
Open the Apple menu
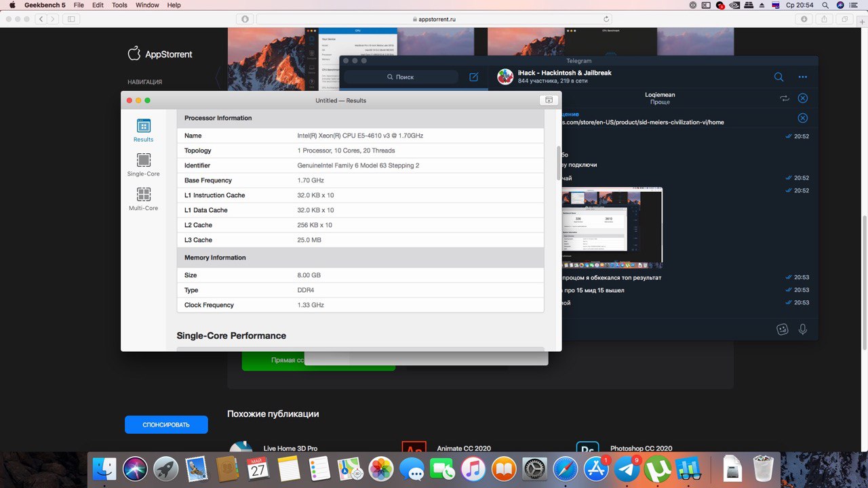[x=12, y=5]
